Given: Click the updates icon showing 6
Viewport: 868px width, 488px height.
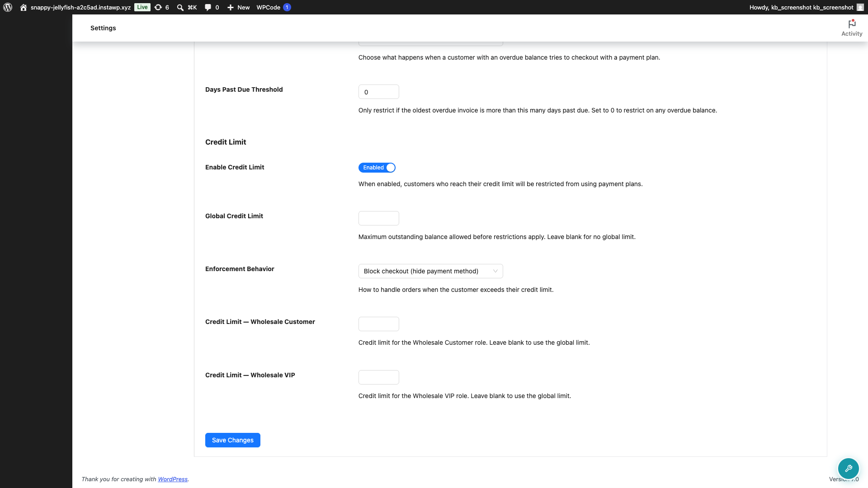Looking at the screenshot, I should pyautogui.click(x=158, y=7).
